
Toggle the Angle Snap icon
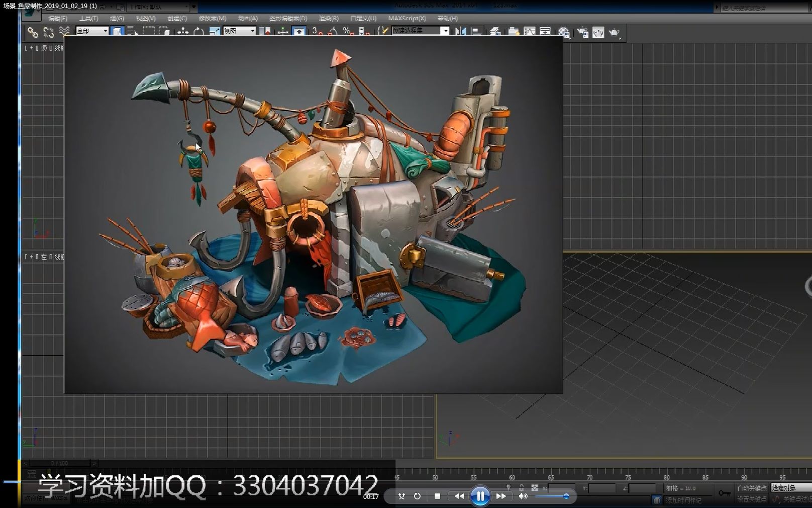[332, 32]
